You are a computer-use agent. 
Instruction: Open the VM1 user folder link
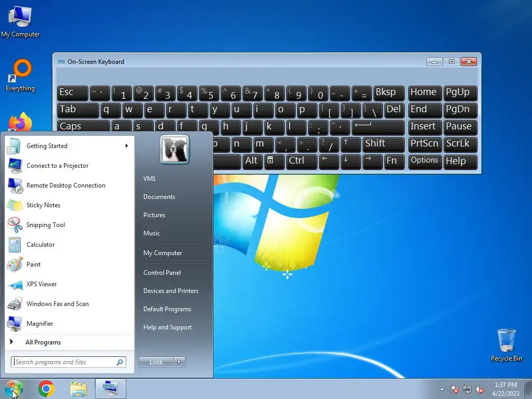(x=149, y=179)
